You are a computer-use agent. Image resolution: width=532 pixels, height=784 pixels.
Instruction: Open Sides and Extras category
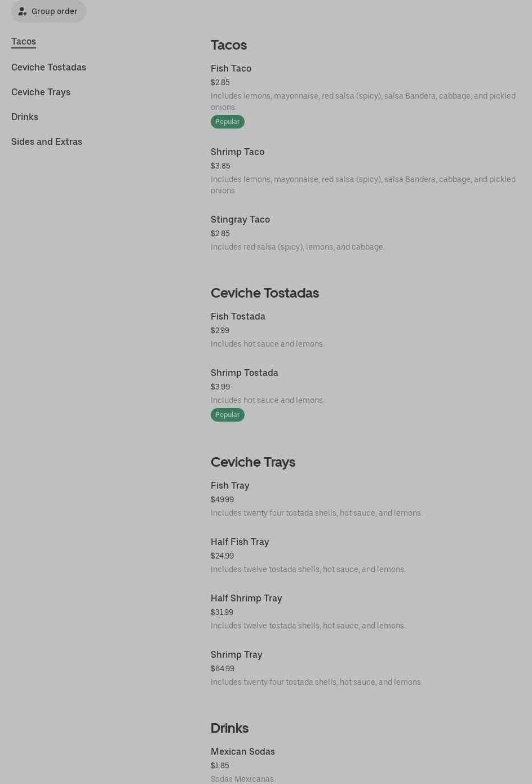click(47, 141)
